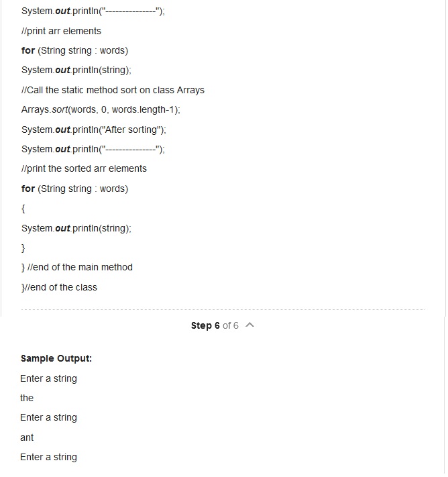
Task: Click "Enter a string" between "the" and "ant"
Action: tap(48, 417)
